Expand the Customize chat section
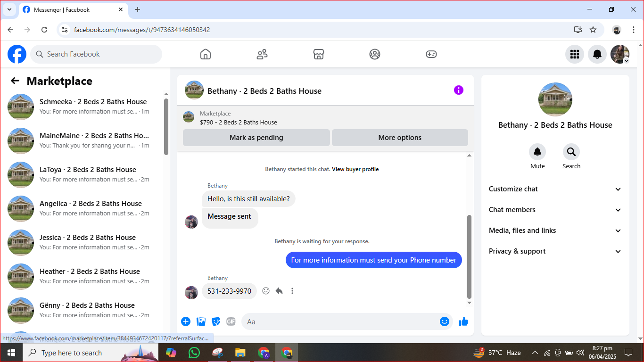This screenshot has width=644, height=362. (x=555, y=189)
